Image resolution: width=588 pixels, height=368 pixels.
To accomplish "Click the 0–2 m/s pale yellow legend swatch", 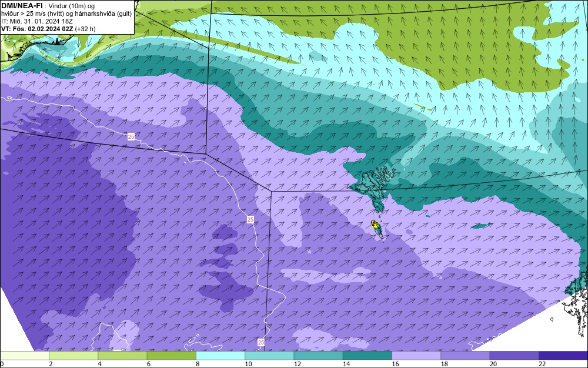I will 25,355.
